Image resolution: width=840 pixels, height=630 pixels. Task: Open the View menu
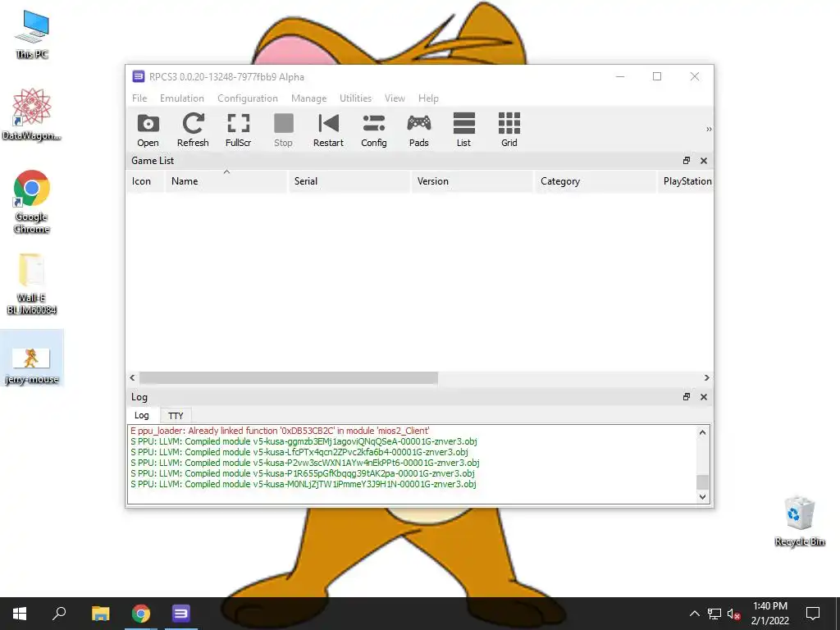point(395,98)
